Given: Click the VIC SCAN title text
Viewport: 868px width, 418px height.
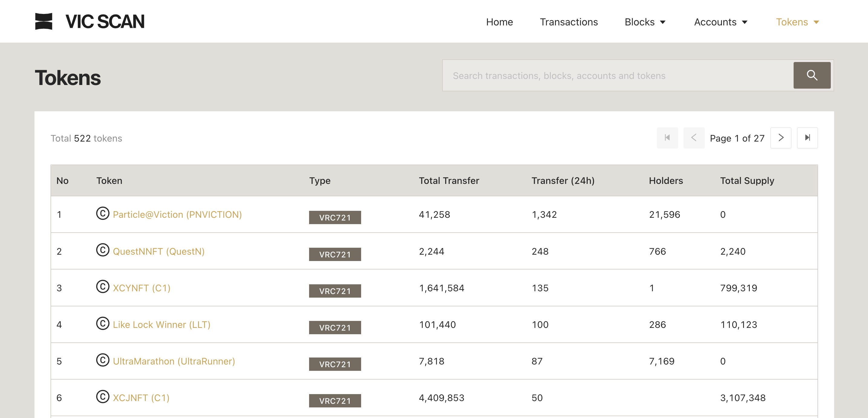Looking at the screenshot, I should pyautogui.click(x=105, y=21).
